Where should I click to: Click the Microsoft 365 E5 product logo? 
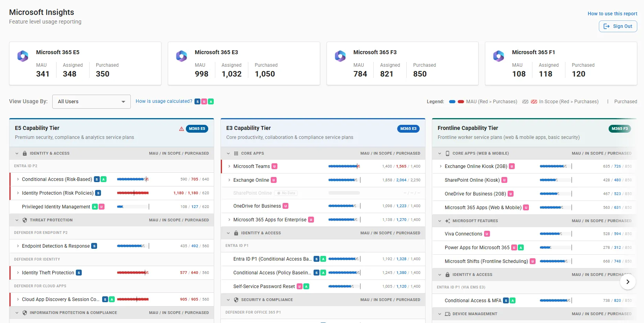(23, 56)
